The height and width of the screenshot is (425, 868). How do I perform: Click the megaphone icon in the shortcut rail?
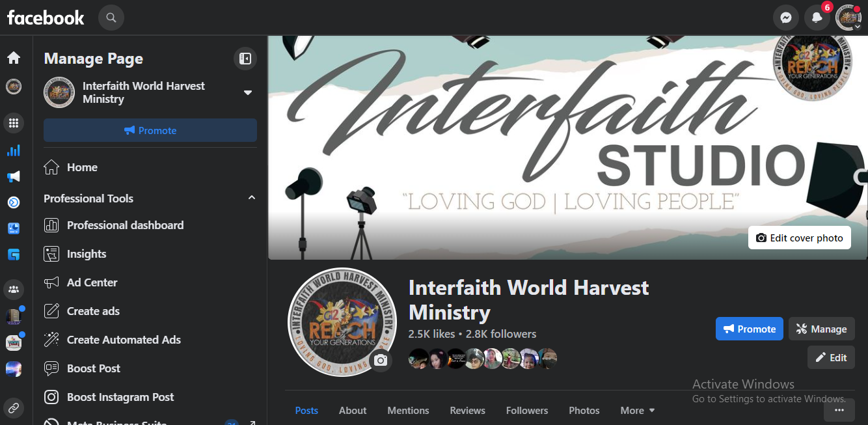(14, 176)
